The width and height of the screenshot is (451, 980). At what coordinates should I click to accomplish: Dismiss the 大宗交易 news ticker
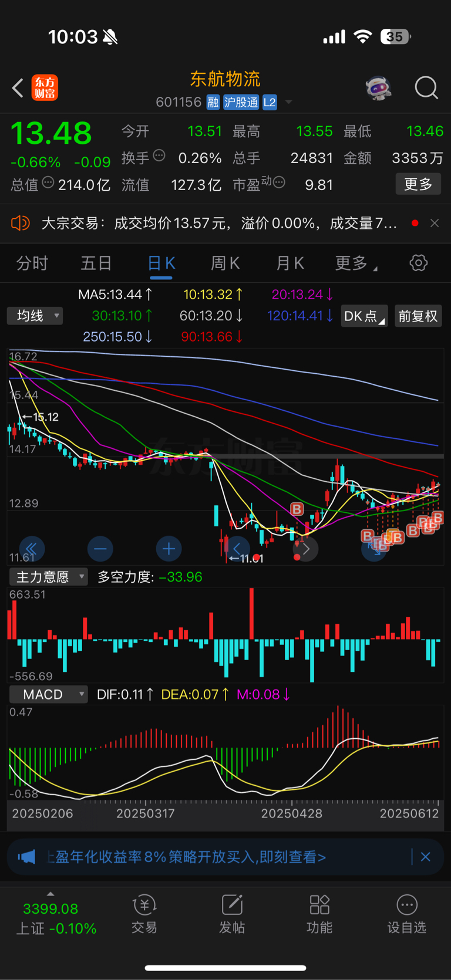click(x=435, y=223)
